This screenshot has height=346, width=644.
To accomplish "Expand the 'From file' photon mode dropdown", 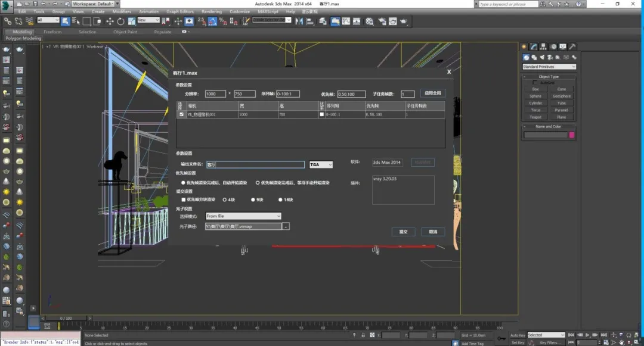I will pos(243,216).
